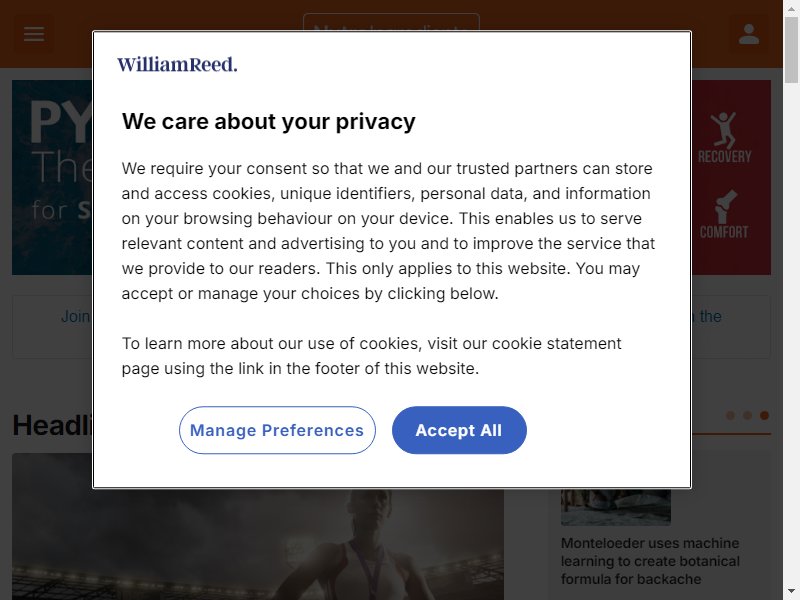This screenshot has width=800, height=600.
Task: Open the user account profile icon
Action: tap(748, 34)
